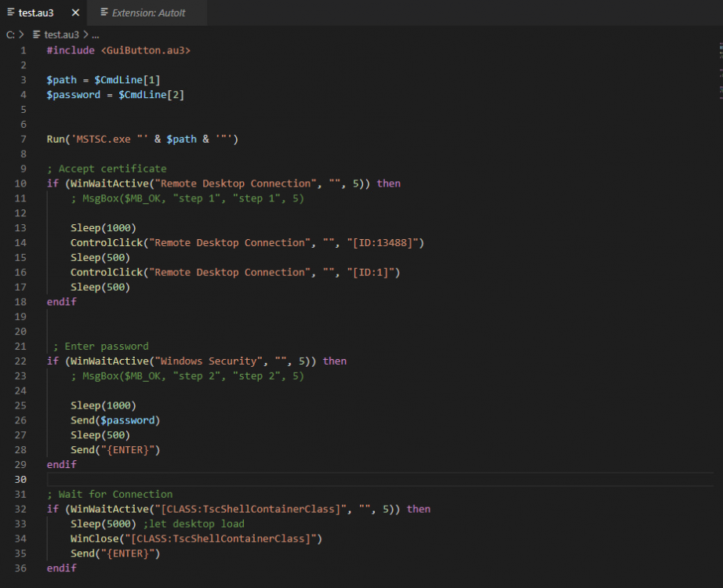
Task: Select the test.au3 breadcrumb segment
Action: click(x=61, y=34)
